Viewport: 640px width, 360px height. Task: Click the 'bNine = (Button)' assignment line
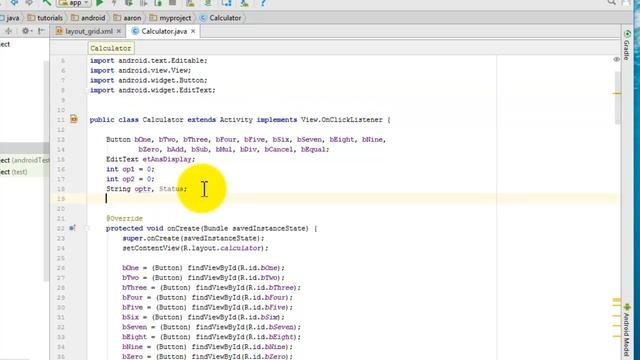pos(207,347)
